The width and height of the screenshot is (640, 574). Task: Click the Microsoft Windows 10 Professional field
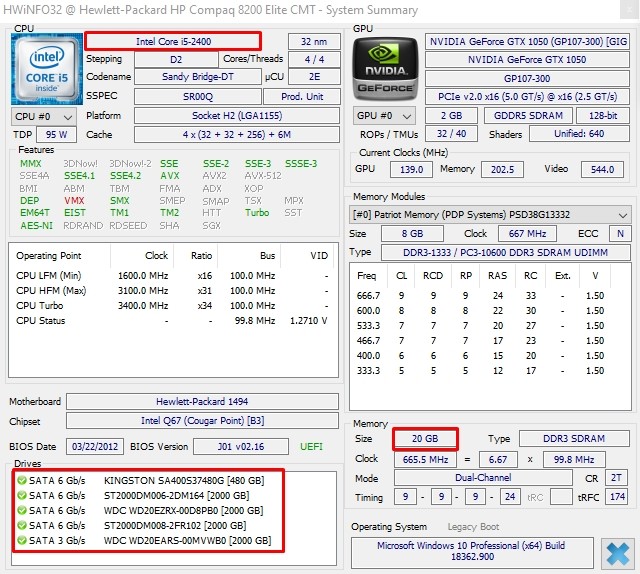pos(470,552)
